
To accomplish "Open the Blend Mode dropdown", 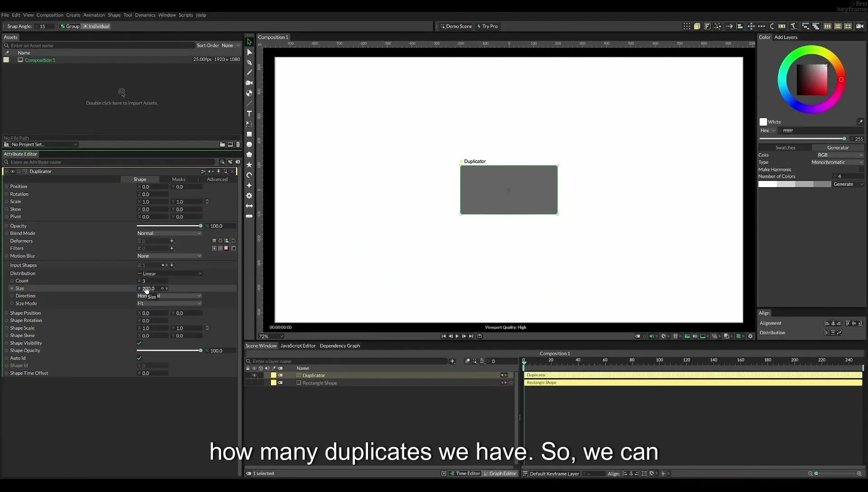I will pos(169,233).
